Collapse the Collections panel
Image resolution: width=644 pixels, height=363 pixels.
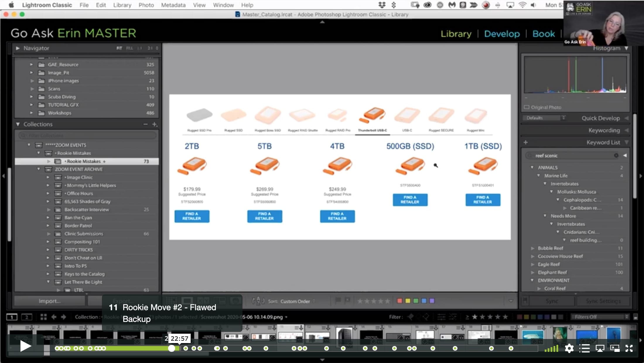pos(18,124)
